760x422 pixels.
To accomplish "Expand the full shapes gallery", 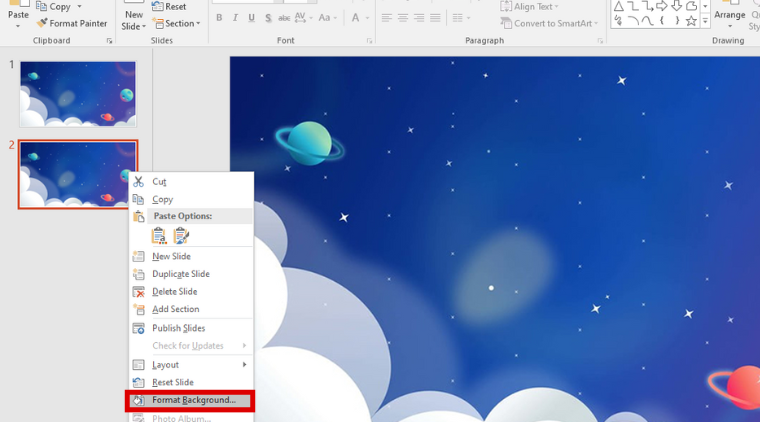I will (705, 21).
